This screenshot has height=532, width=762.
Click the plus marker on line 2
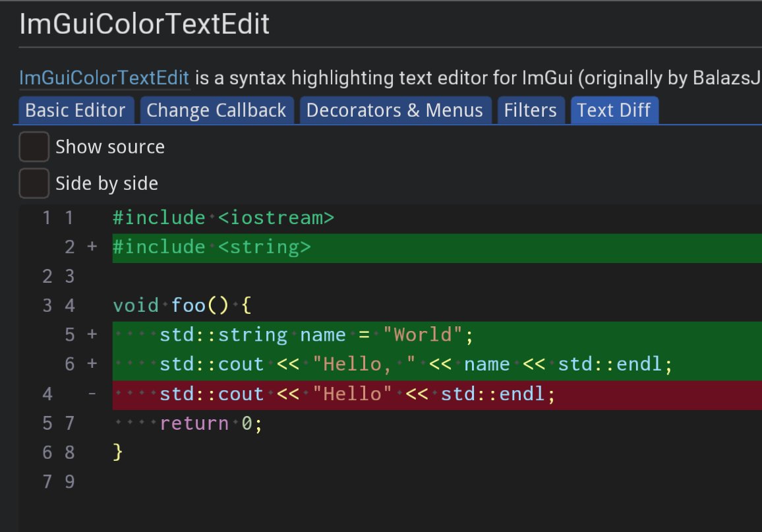coord(92,247)
